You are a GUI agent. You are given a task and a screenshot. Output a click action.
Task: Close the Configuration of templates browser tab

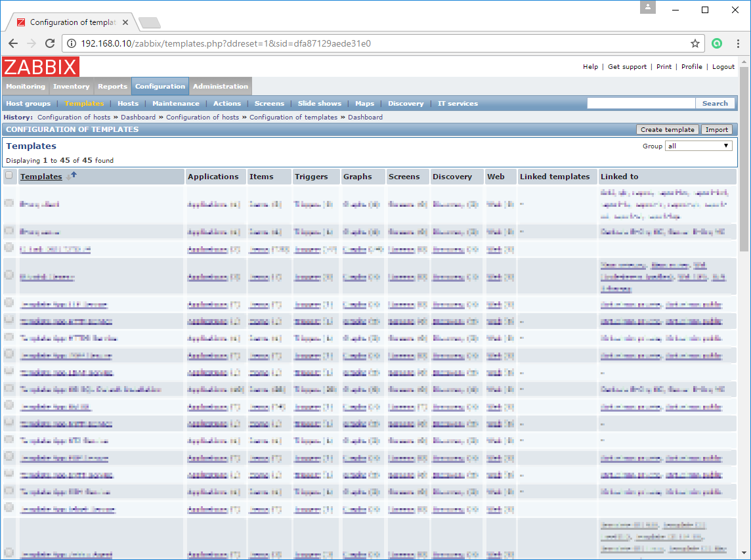125,22
